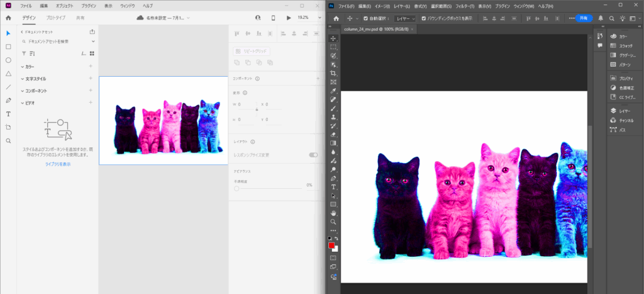Toggle the レスポンシブサイズ変更 switch
This screenshot has height=294, width=644.
313,155
